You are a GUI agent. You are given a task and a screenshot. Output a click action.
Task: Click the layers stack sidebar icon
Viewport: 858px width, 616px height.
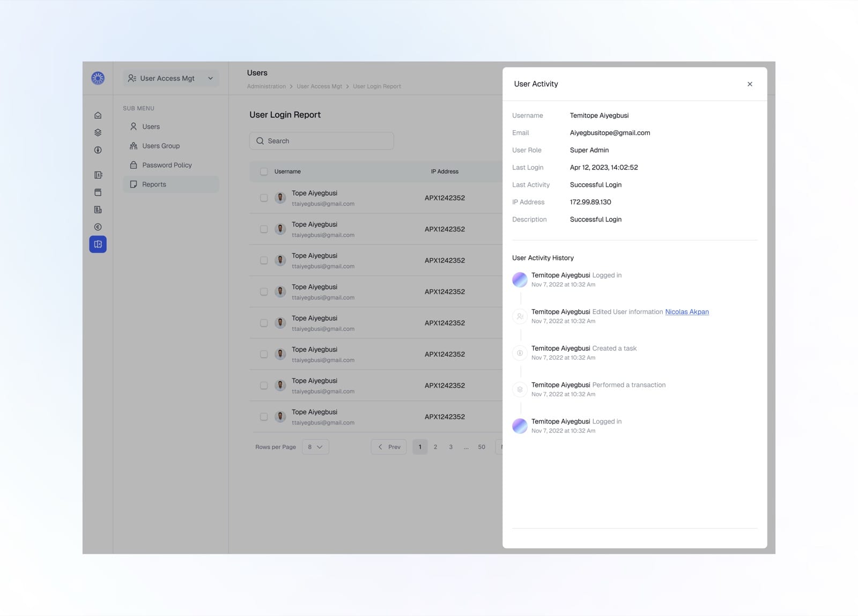click(x=98, y=132)
